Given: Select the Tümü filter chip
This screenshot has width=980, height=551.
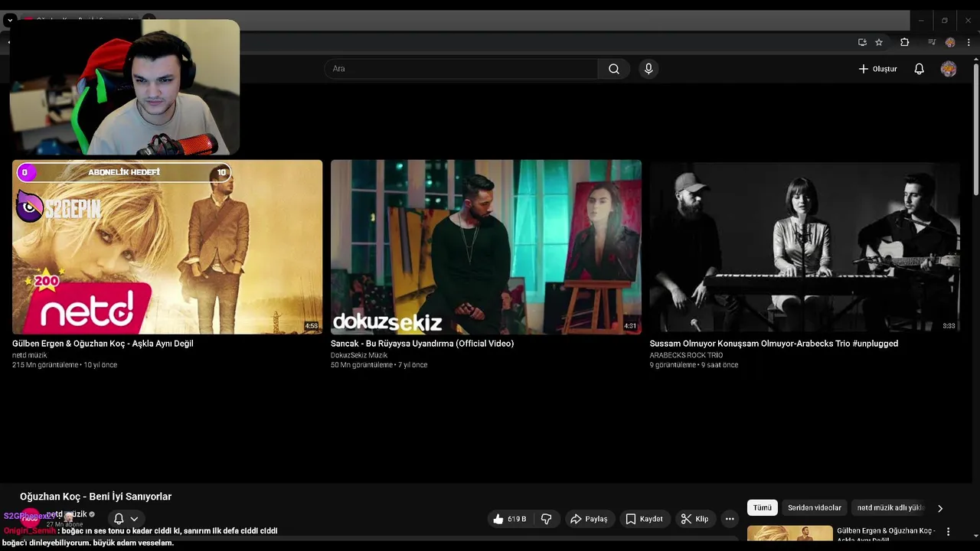Looking at the screenshot, I should click(x=763, y=507).
